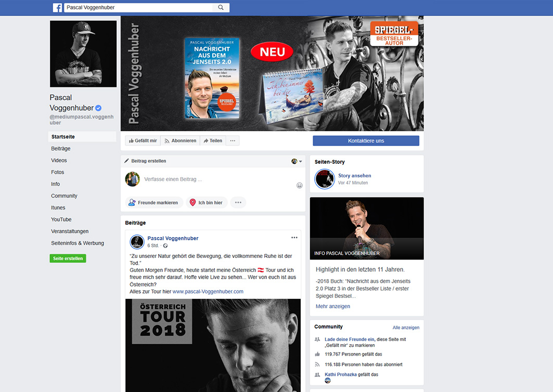Open the Veranstaltungen tab
The image size is (553, 392).
pos(70,231)
